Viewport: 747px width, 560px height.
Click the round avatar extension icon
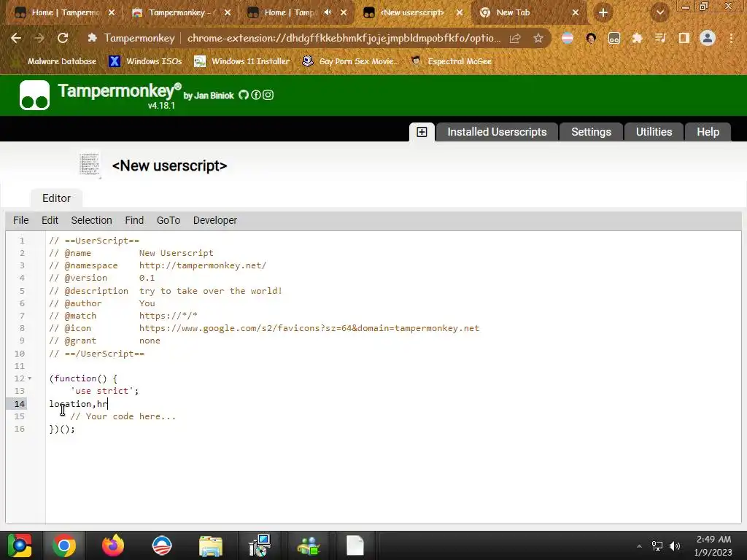coord(591,38)
